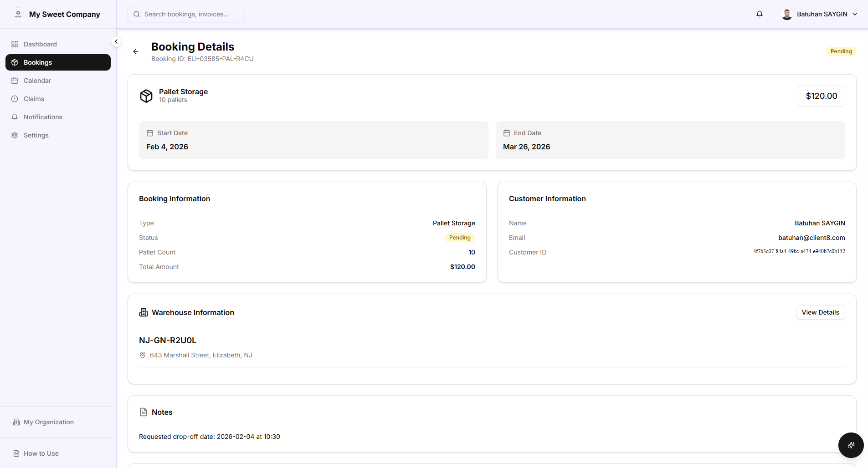Click address 643 Marshall Street, Elizabeth, NJ
Image resolution: width=868 pixels, height=468 pixels.
[201, 355]
